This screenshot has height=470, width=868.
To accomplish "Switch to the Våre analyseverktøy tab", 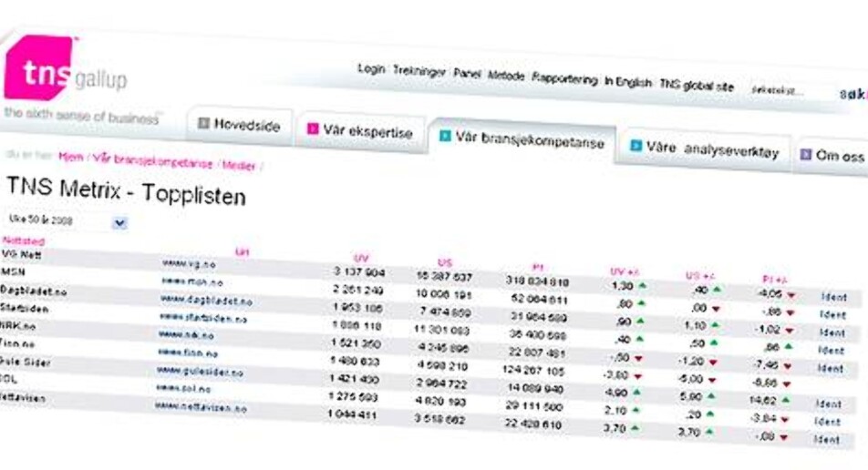I will (702, 150).
